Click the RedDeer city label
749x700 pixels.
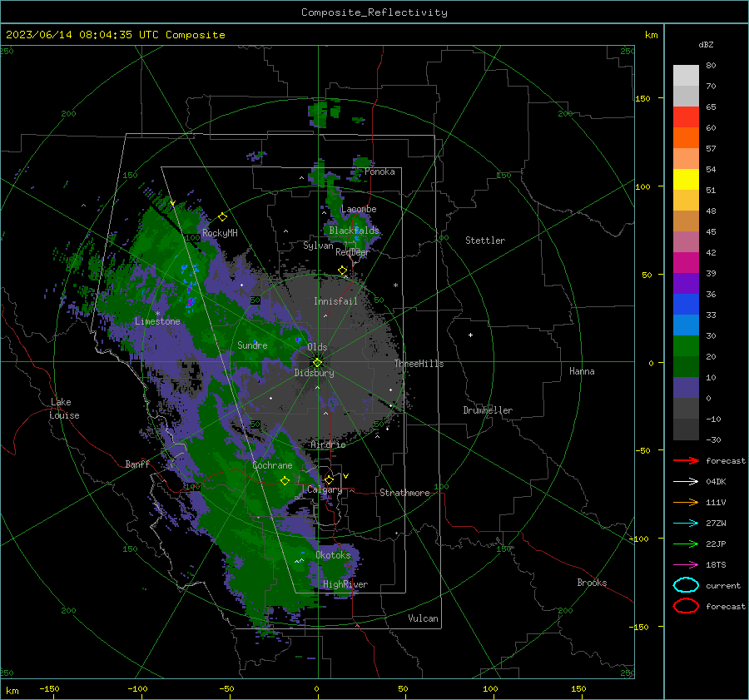(x=353, y=252)
